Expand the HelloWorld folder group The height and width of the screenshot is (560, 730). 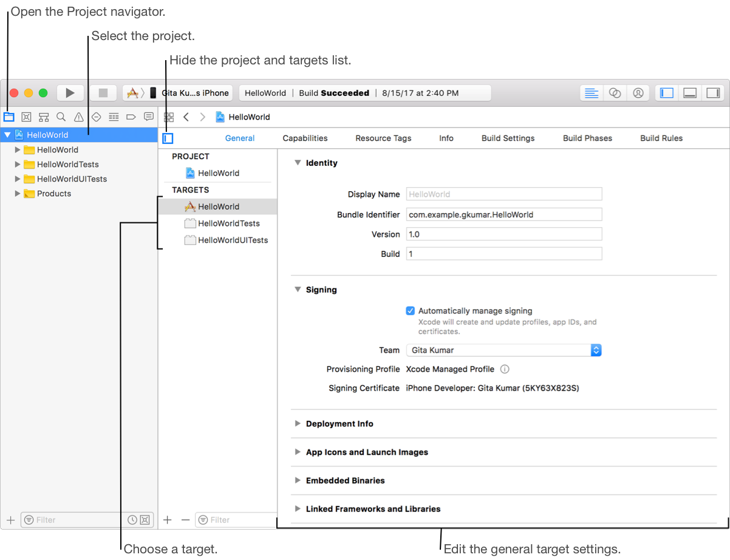coord(18,149)
